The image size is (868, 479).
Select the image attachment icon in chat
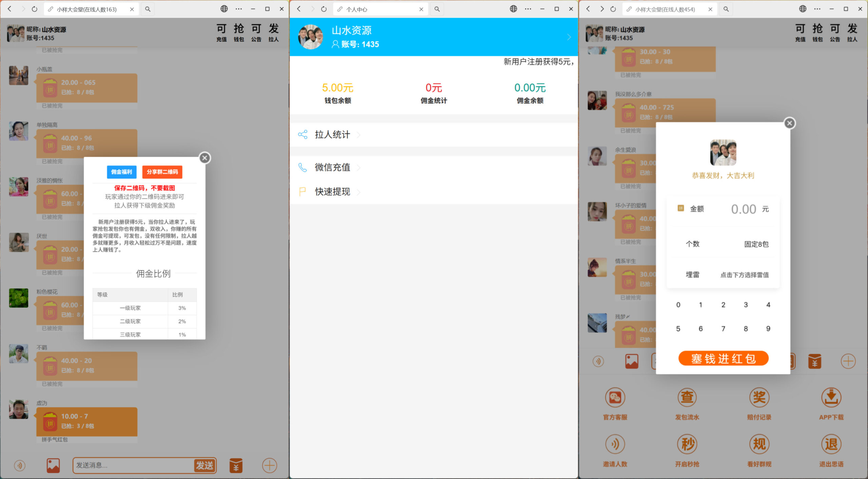(x=53, y=465)
